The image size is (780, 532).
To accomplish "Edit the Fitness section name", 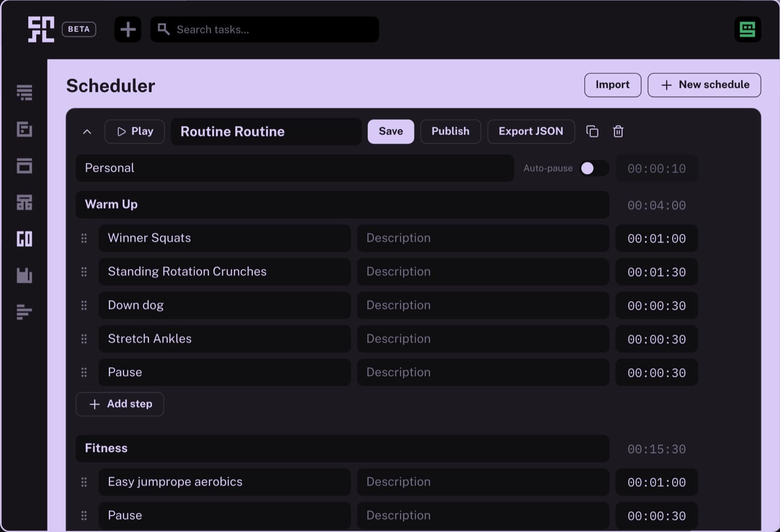I will [342, 449].
